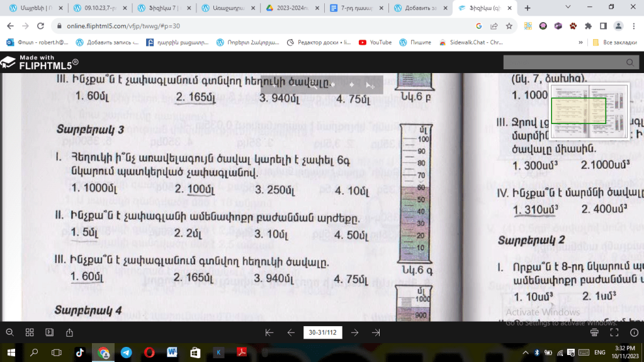Open the thumbnails grid view

30,332
